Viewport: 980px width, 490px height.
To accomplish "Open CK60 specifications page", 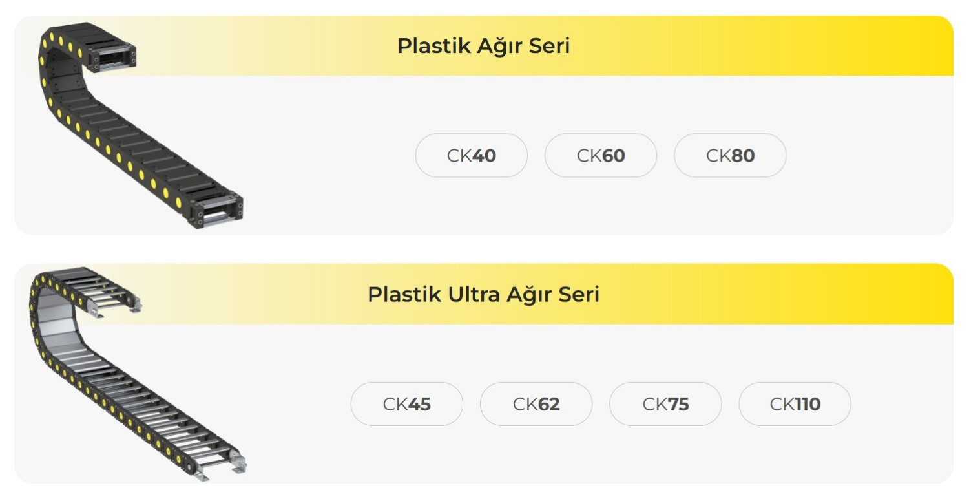I will (x=600, y=155).
